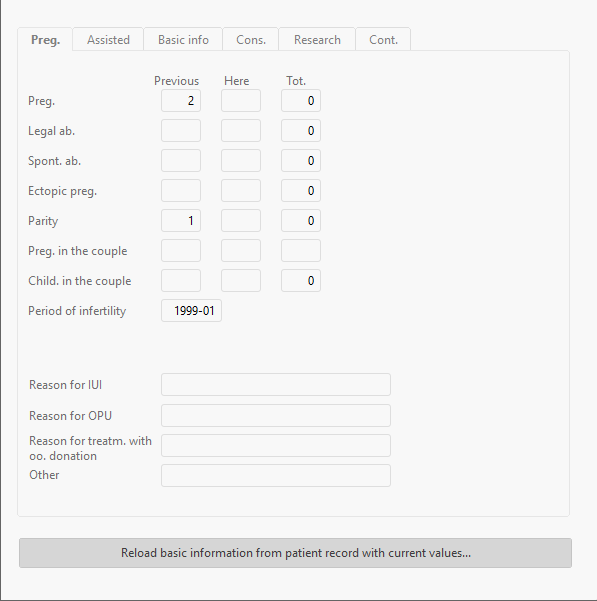
Task: Click the Previous Legal ab. field
Action: pos(181,131)
